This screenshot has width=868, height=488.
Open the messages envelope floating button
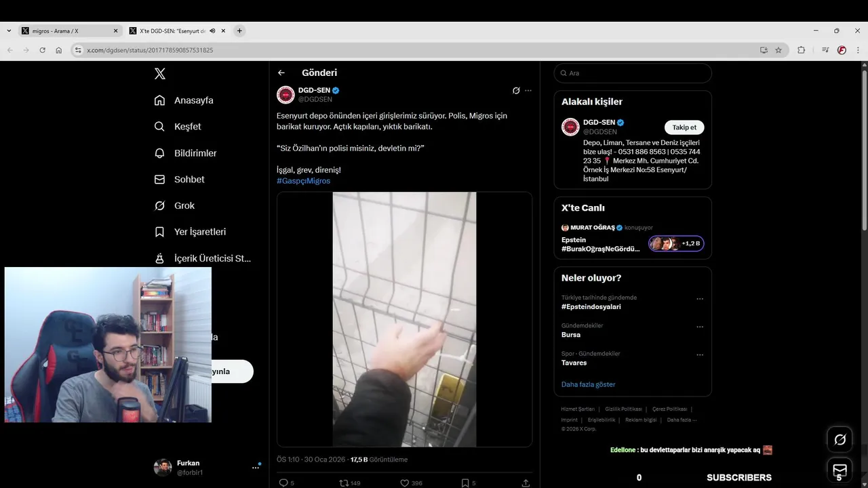click(840, 470)
